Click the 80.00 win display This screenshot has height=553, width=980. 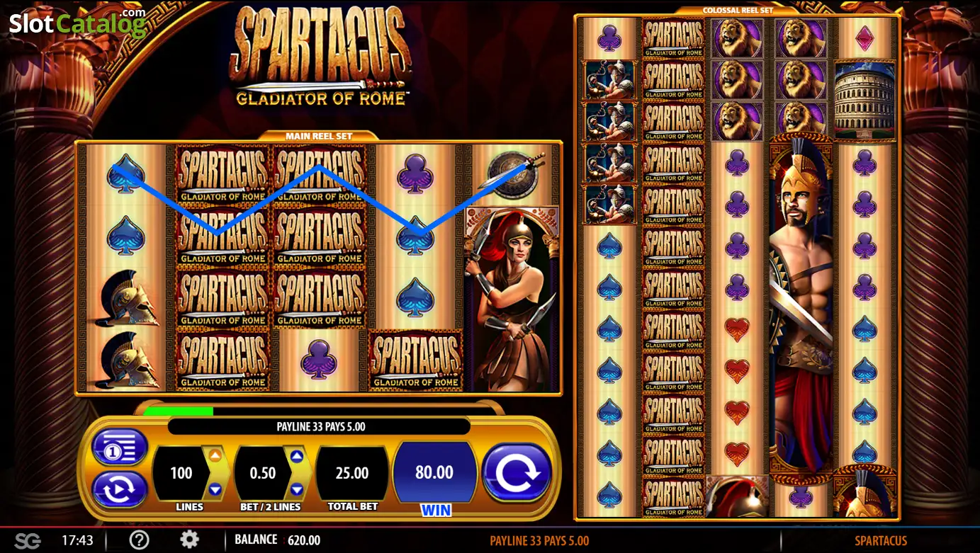tap(434, 472)
